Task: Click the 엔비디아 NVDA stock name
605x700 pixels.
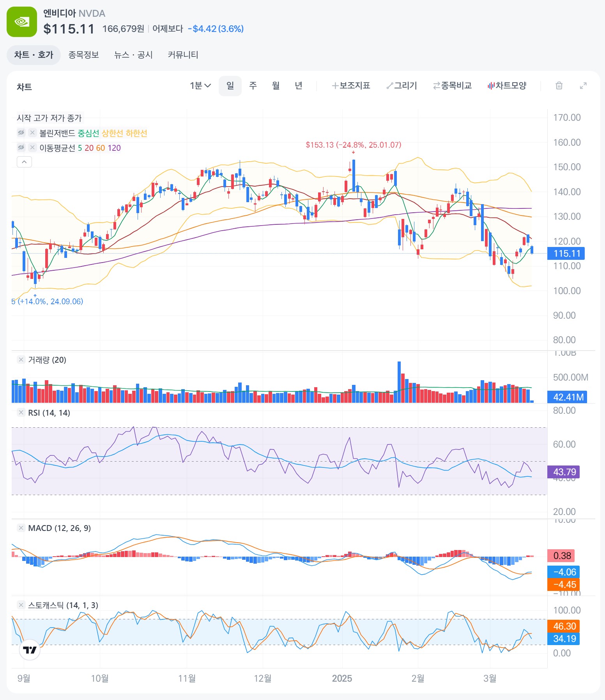Action: click(74, 13)
